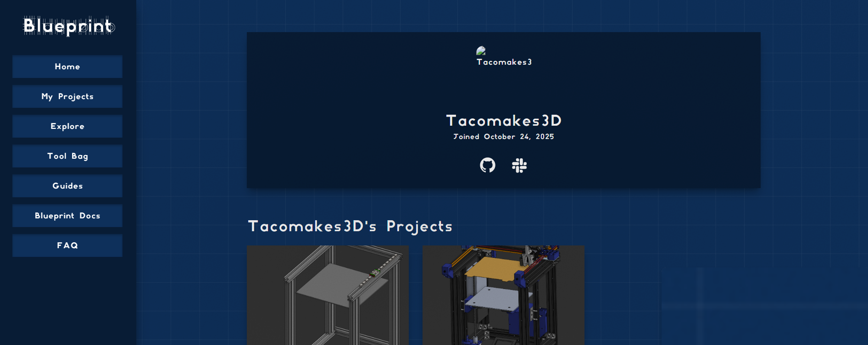Navigate to the Explore section
Viewport: 868px width, 345px height.
(67, 126)
